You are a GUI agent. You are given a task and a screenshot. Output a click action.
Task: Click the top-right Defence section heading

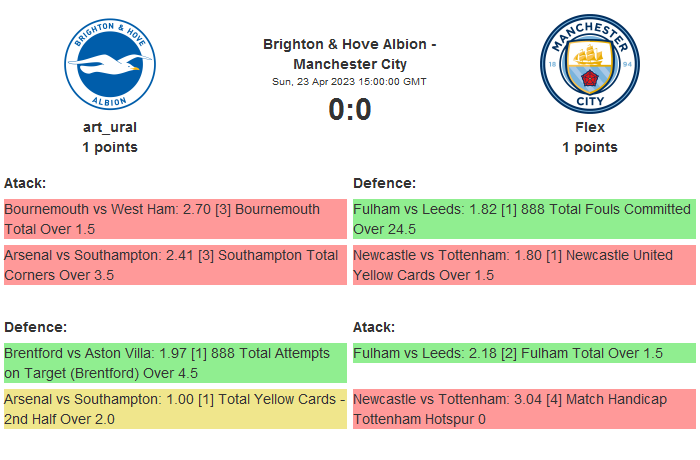tap(385, 183)
